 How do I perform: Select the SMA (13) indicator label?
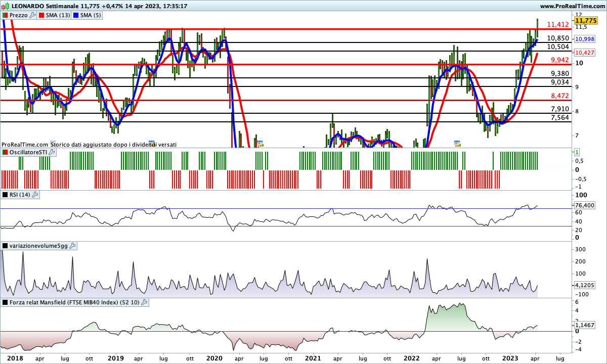coord(58,15)
